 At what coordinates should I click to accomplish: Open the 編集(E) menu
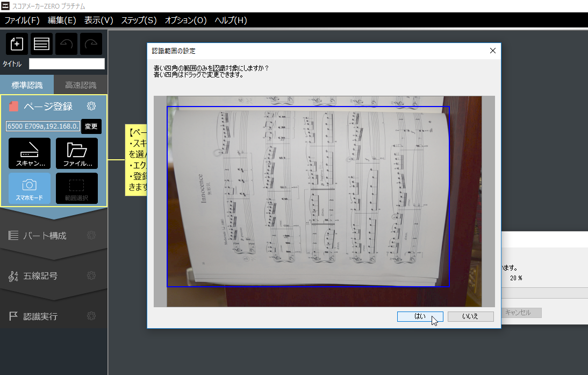62,20
